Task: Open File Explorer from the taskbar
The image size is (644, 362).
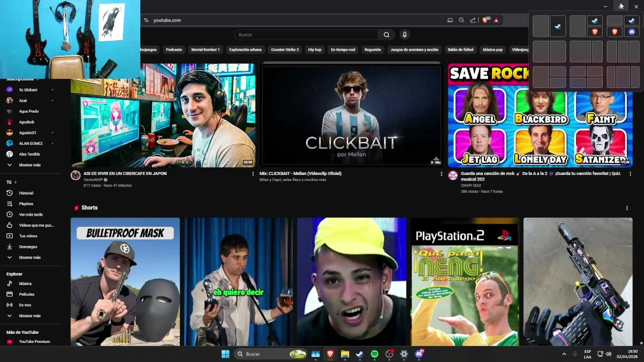Action: 345,354
